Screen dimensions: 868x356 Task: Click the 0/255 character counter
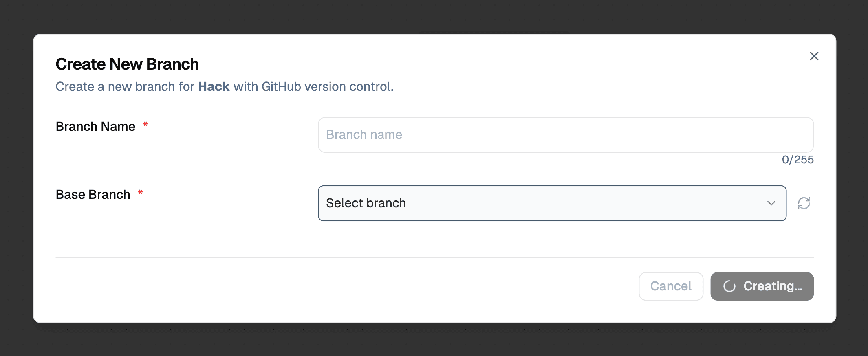click(x=798, y=160)
